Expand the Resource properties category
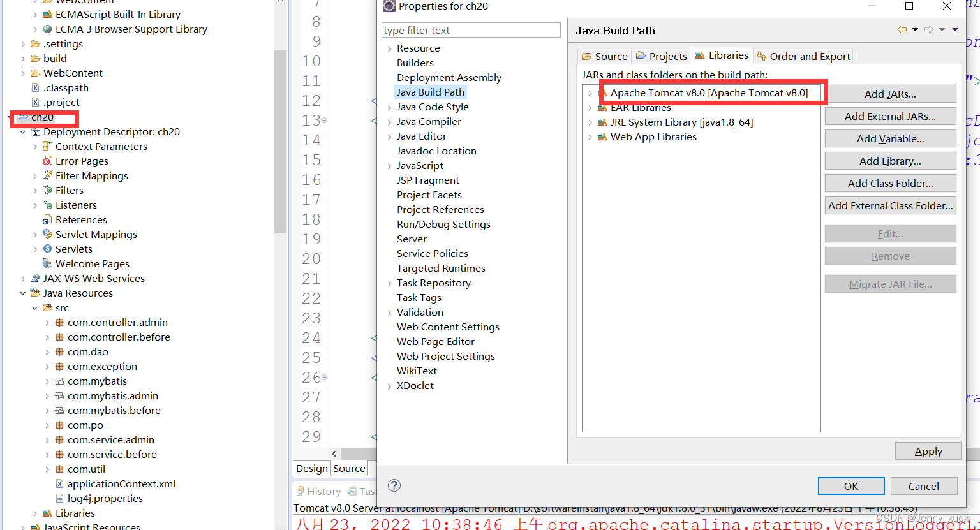This screenshot has width=980, height=530. 389,48
